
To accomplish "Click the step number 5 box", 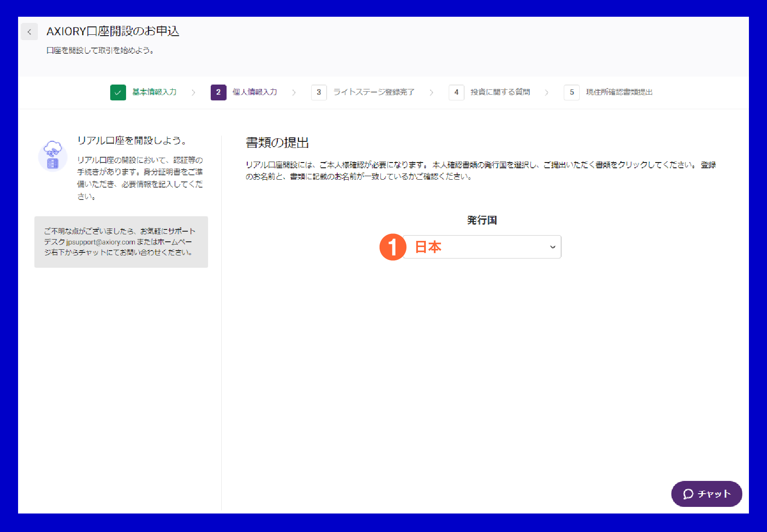I will [572, 92].
